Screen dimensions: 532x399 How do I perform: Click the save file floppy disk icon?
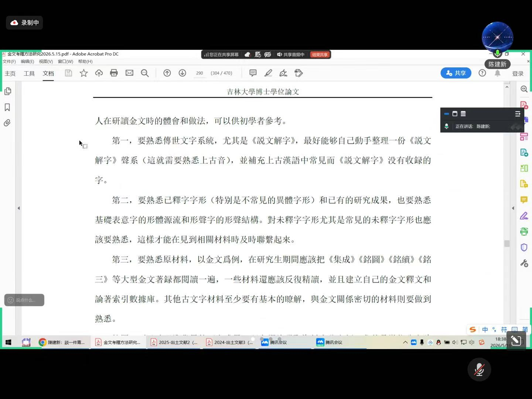(68, 73)
